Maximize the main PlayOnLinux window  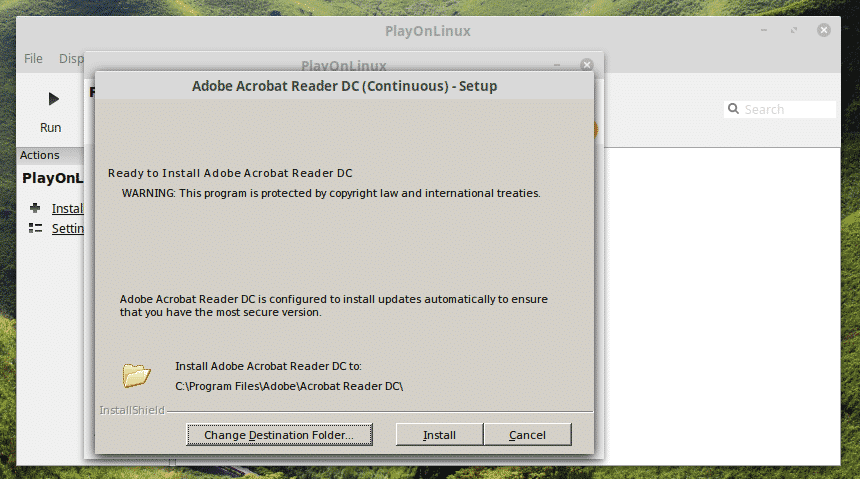point(793,31)
